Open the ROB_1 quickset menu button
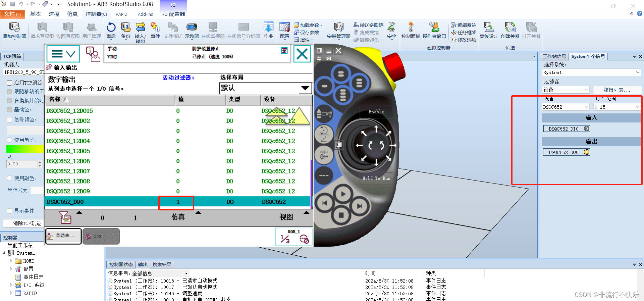This screenshot has height=301, width=644. [x=294, y=237]
